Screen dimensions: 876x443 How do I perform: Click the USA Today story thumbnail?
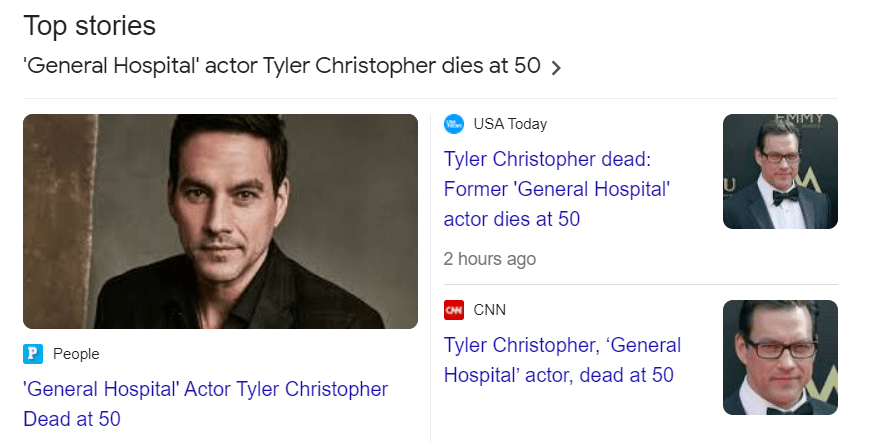click(x=780, y=172)
